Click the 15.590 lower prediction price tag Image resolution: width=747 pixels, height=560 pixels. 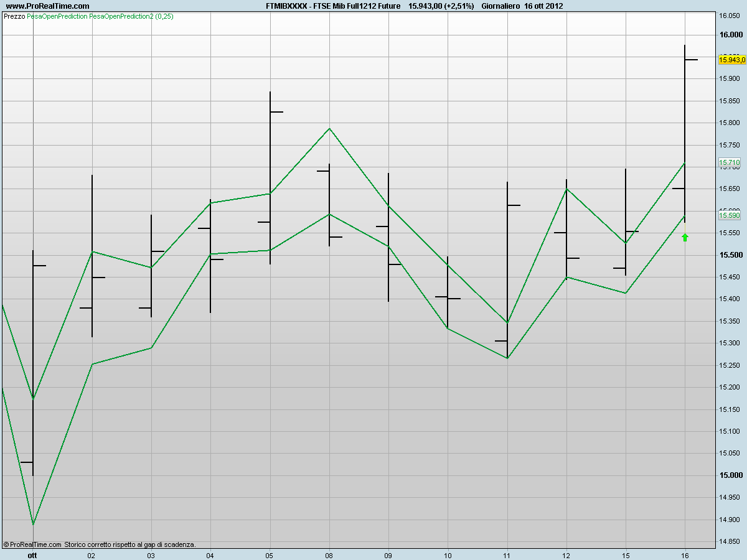pyautogui.click(x=730, y=215)
